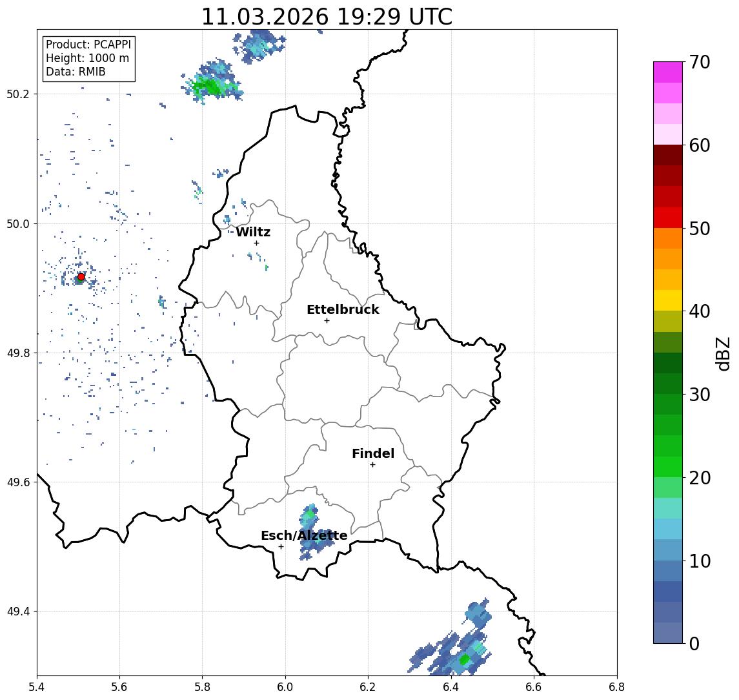739x700 pixels.
Task: Click the cross marker below Esch/Alzette
Action: (x=281, y=547)
